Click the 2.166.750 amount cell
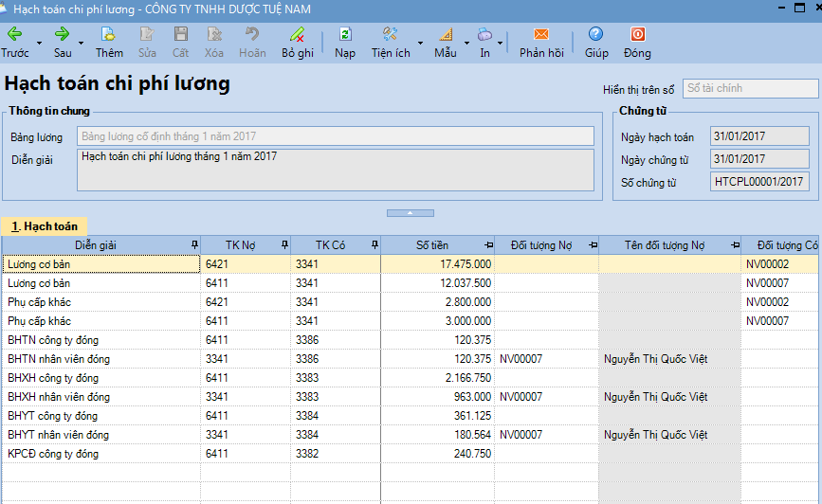This screenshot has height=504, width=822. pyautogui.click(x=438, y=378)
